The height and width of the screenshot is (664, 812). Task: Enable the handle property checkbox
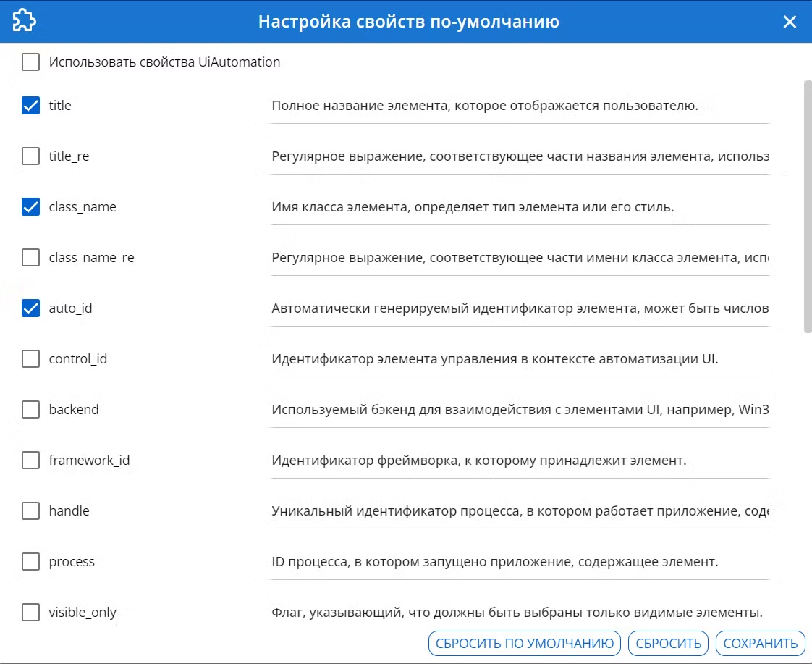30,510
